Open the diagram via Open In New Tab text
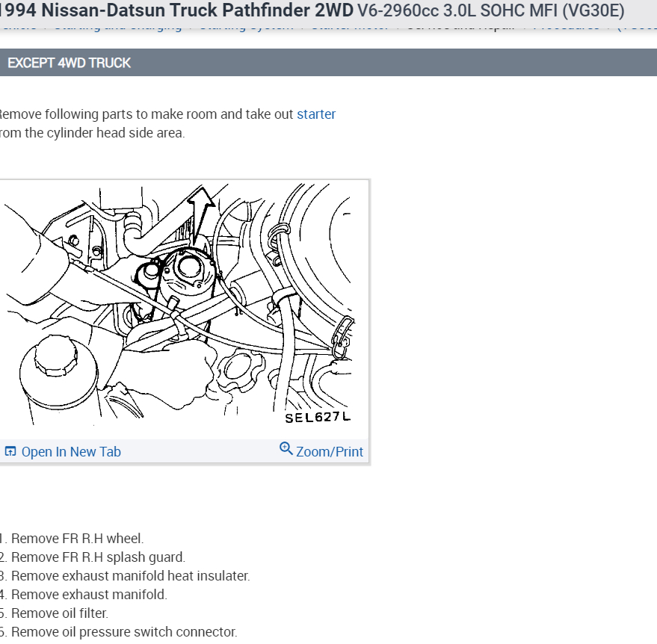Viewport: 657px width, 644px height. point(71,452)
